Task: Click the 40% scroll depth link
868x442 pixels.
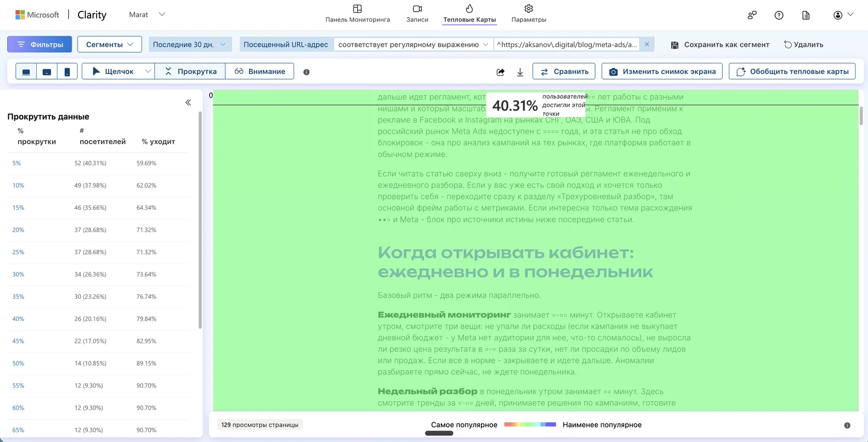Action: tap(18, 319)
